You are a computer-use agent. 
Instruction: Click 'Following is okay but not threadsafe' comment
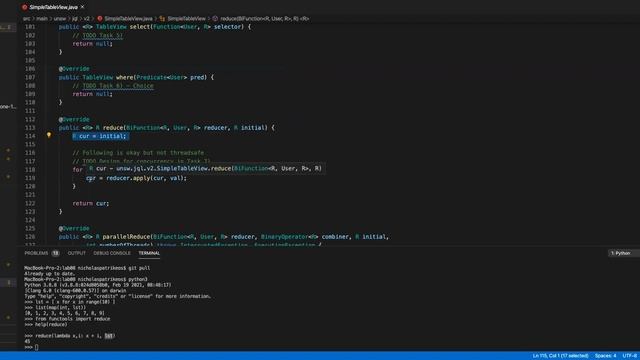click(x=138, y=153)
